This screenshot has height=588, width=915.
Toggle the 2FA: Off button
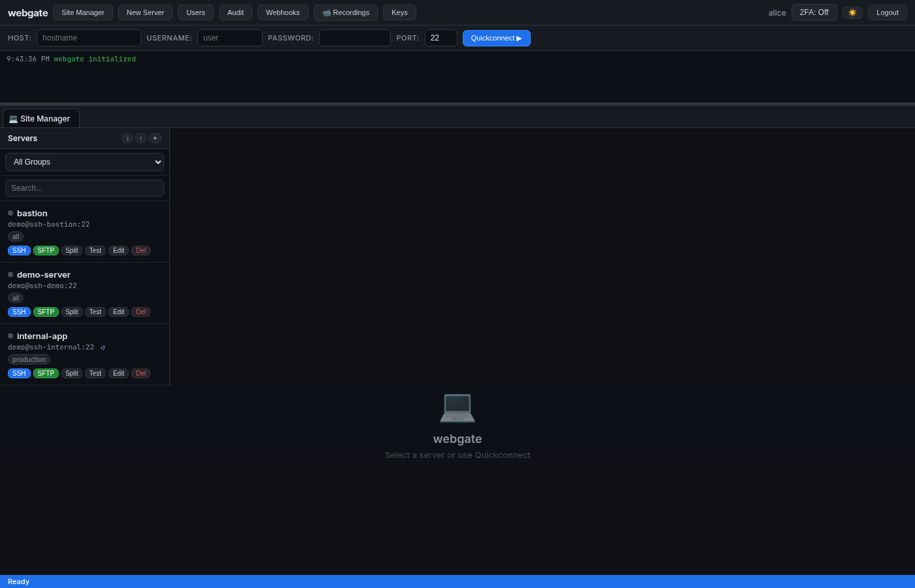point(814,12)
